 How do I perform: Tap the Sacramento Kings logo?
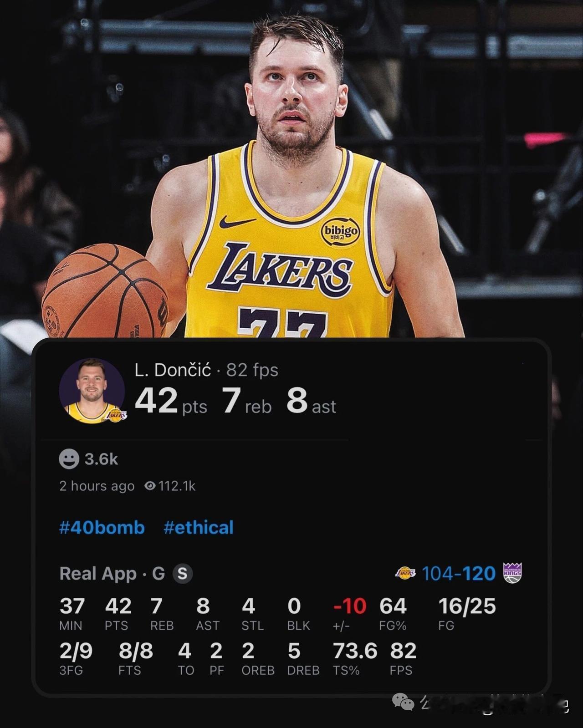tap(512, 573)
